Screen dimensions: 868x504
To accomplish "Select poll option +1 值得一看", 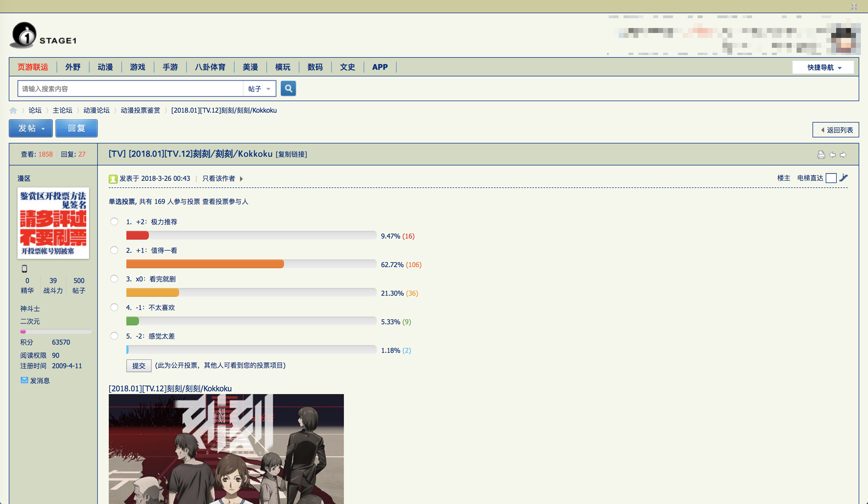I will 114,250.
